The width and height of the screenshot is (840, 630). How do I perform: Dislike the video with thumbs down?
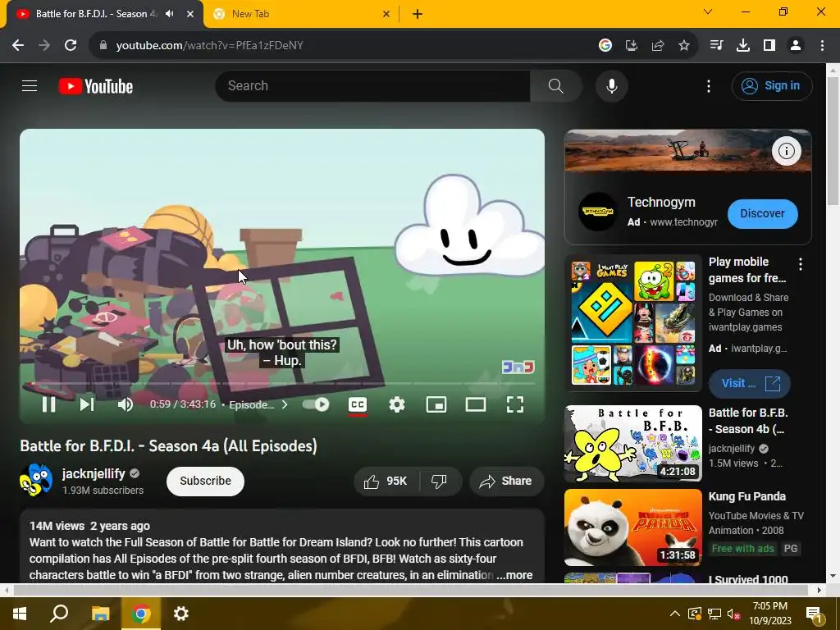[x=440, y=481]
